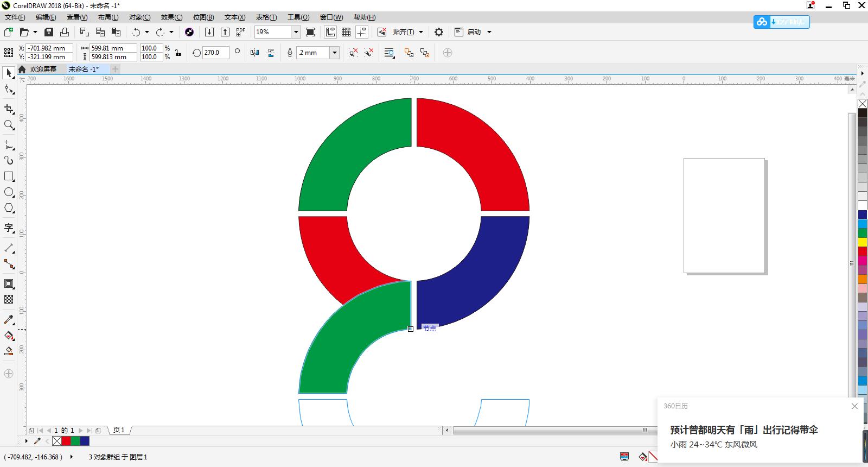Expand the outline width .2 mm dropdown
Image resolution: width=868 pixels, height=467 pixels.
(x=335, y=53)
